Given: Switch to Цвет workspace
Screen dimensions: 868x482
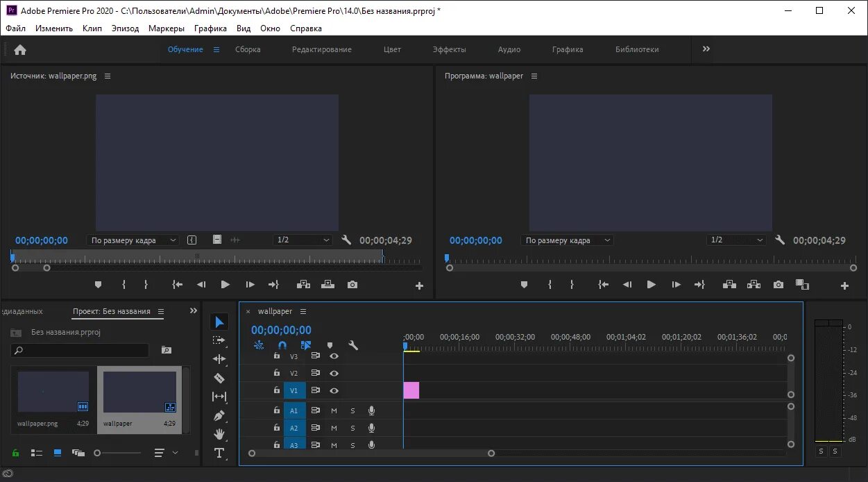Looking at the screenshot, I should pos(393,49).
